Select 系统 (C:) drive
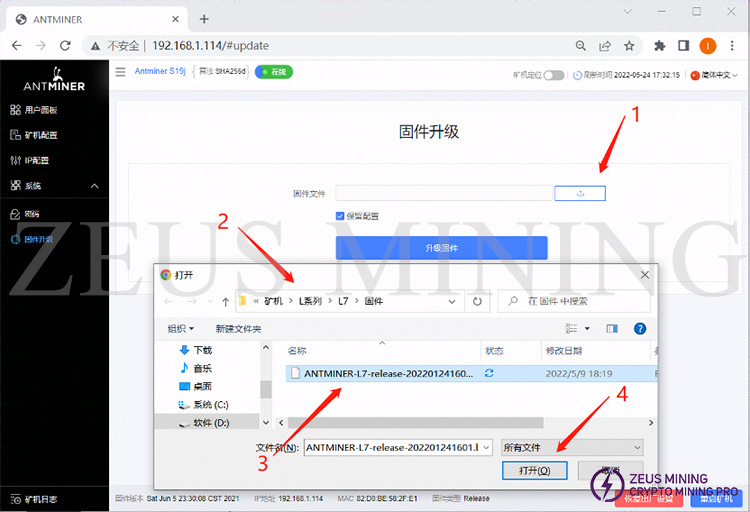 (203, 404)
